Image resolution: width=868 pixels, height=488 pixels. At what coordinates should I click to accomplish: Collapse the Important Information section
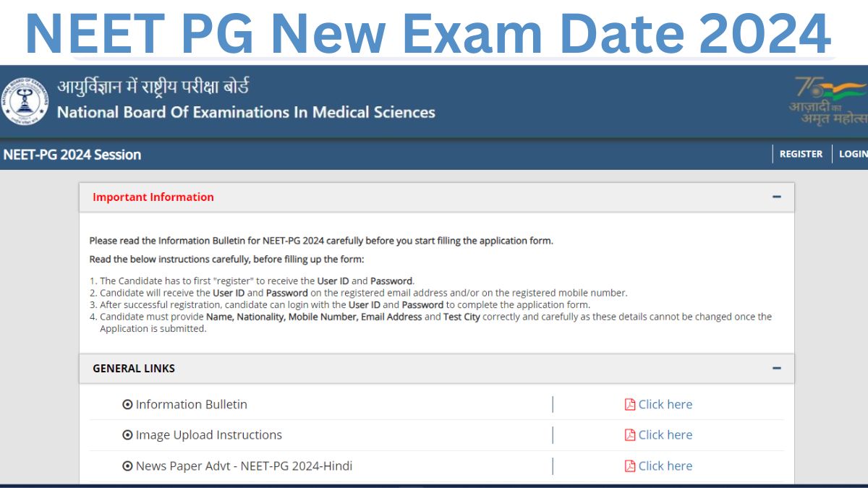click(x=777, y=196)
